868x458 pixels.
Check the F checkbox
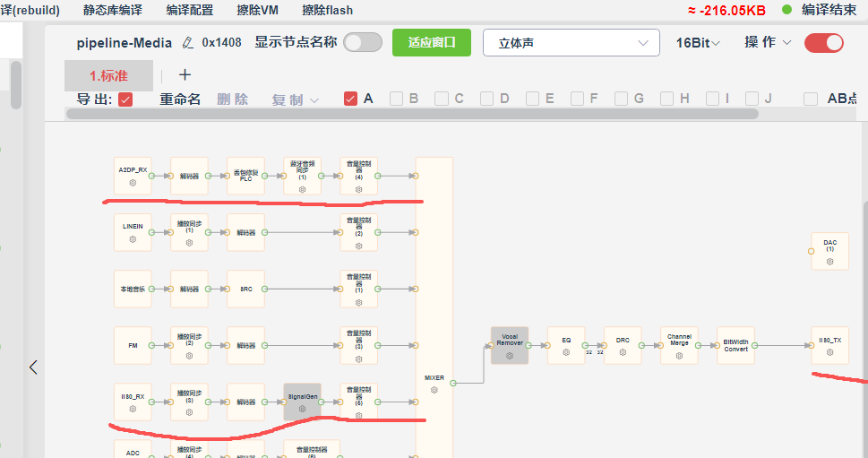coord(577,99)
